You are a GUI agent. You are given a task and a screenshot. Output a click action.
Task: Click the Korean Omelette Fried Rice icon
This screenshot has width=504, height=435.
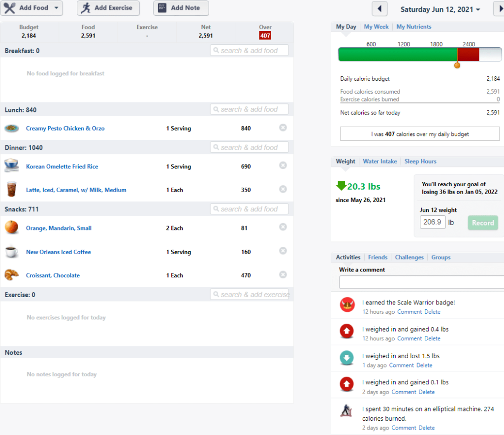(x=12, y=166)
